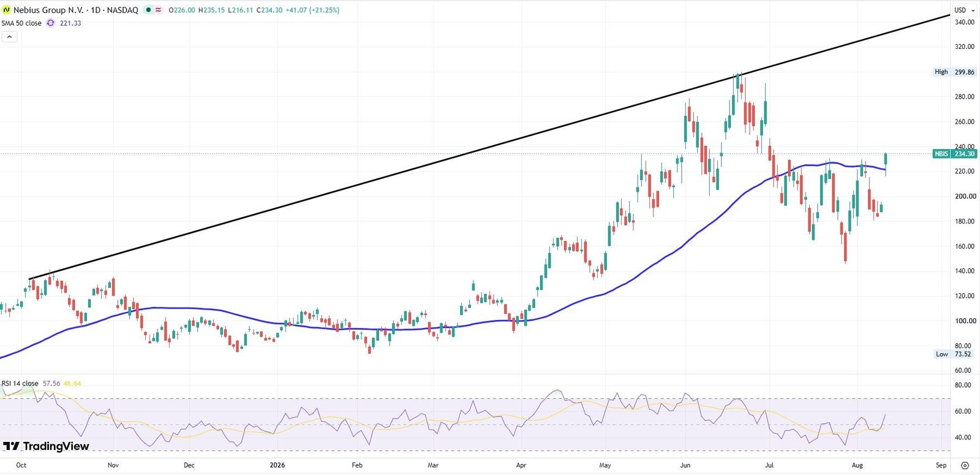Click the SMA 50 refresh cycle icon
This screenshot has height=475, width=980.
(50, 23)
